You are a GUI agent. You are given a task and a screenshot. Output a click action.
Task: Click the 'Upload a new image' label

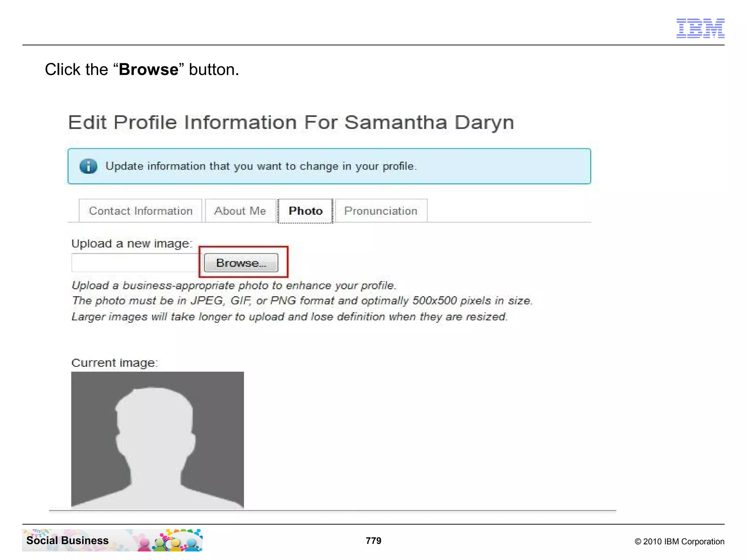point(131,244)
